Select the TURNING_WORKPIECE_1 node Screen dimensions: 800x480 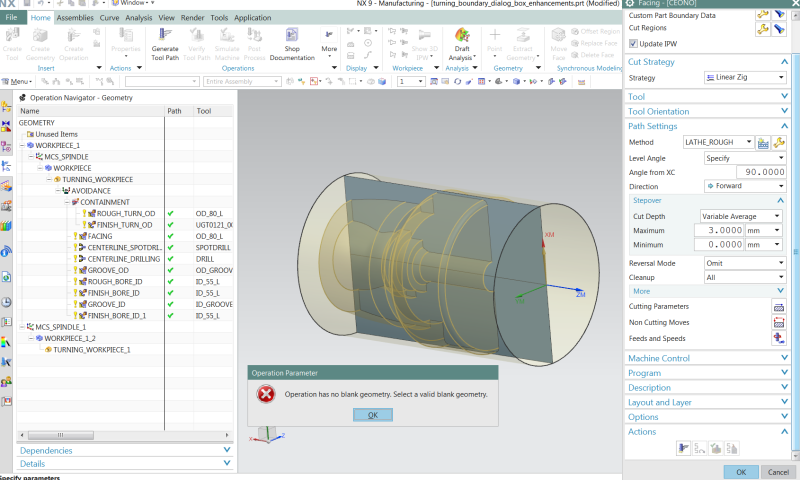point(92,350)
